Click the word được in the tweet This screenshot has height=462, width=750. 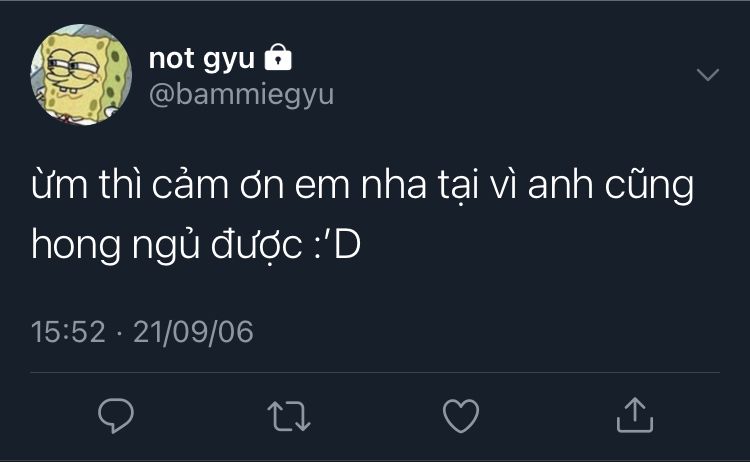[256, 246]
